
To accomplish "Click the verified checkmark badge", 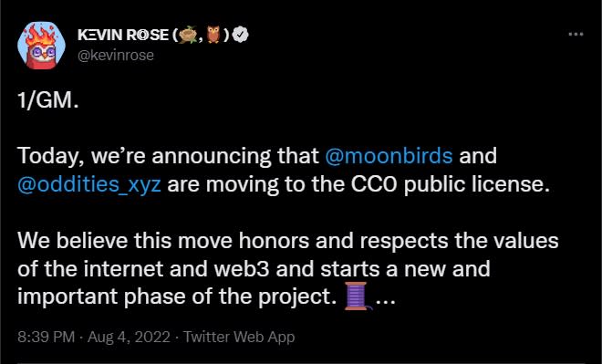I will tap(241, 35).
